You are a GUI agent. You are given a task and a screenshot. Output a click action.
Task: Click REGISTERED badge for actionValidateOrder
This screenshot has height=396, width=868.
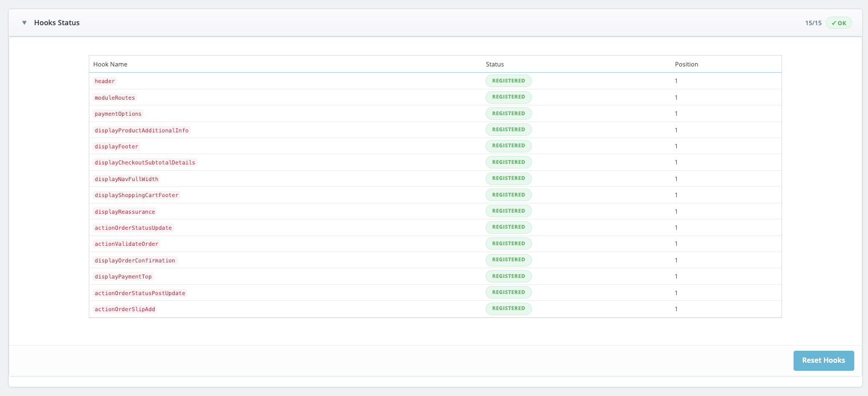coord(508,244)
